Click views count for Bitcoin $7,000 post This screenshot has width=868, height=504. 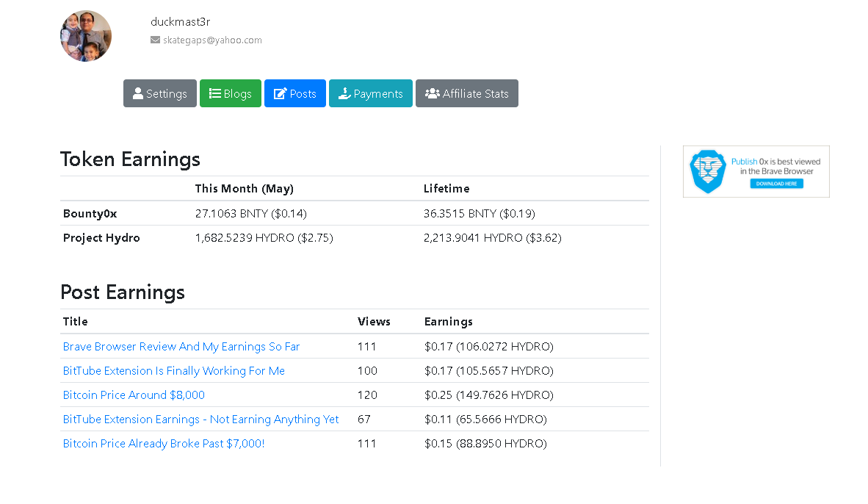pos(367,444)
